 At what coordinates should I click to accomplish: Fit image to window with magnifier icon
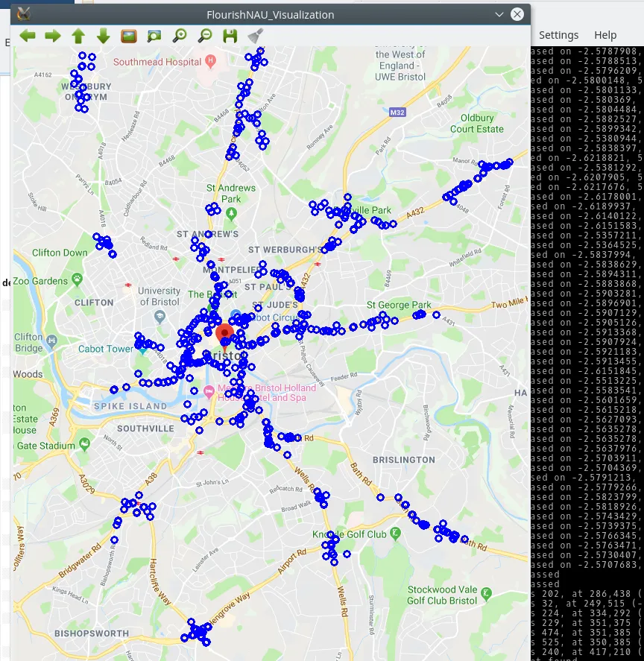[x=154, y=36]
